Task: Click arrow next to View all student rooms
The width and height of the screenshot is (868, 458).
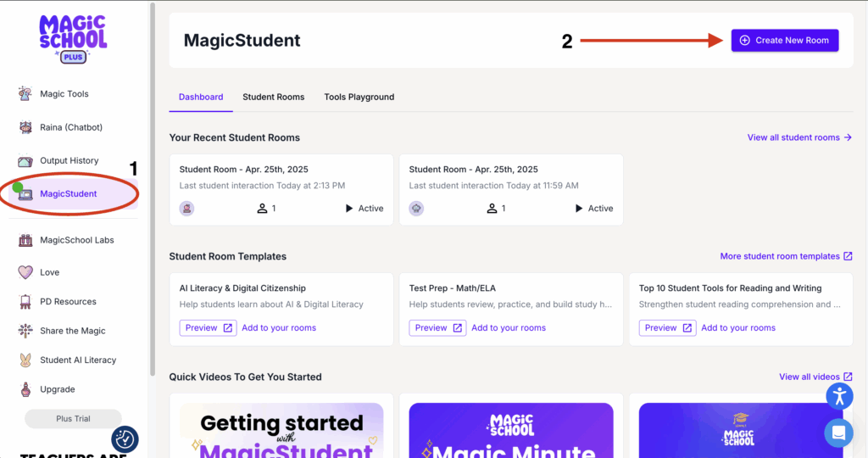Action: (848, 137)
